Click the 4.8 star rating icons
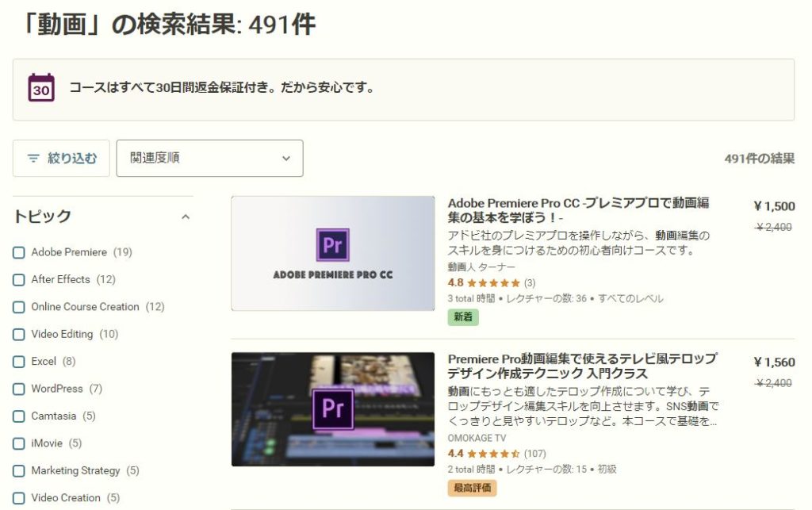This screenshot has height=510, width=812. pos(493,282)
